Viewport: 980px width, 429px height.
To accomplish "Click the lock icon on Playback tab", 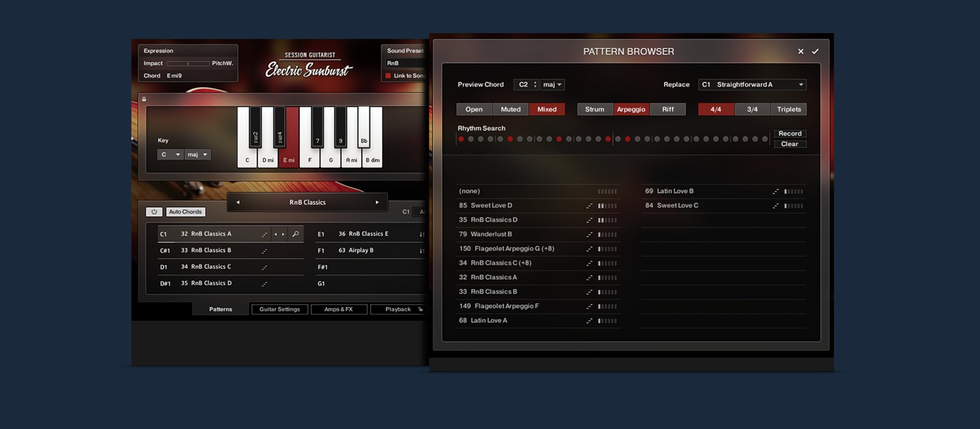I will click(x=420, y=309).
